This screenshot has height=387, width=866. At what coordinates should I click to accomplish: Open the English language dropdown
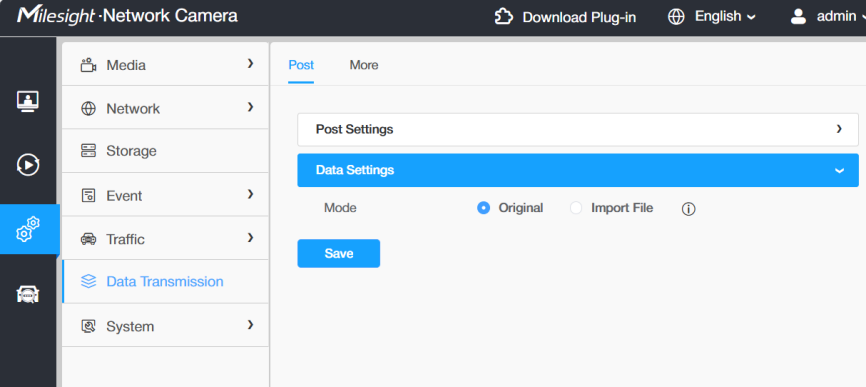click(x=725, y=17)
